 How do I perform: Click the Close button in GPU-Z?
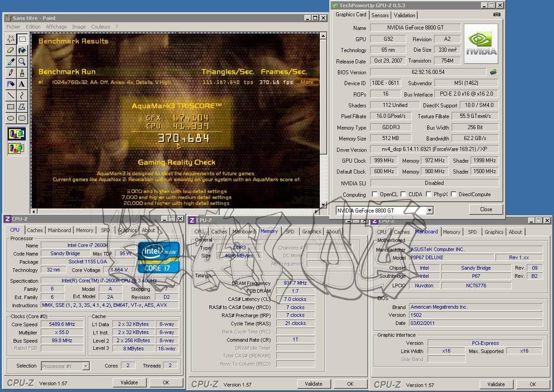coord(486,209)
